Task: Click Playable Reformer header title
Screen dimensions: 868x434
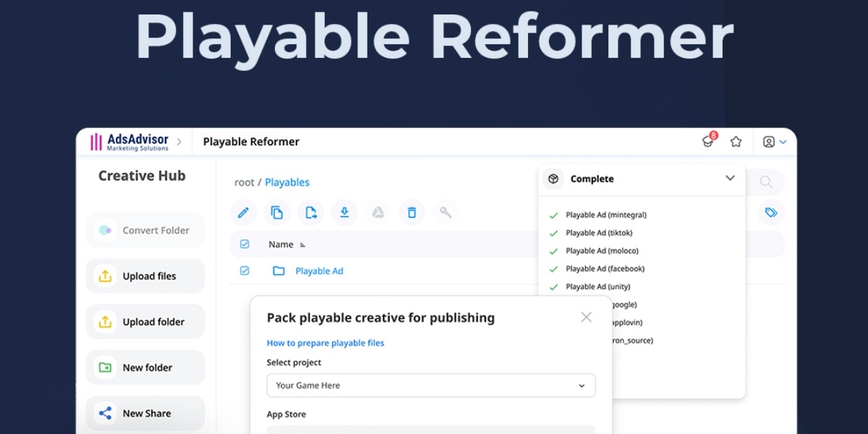Action: click(251, 142)
